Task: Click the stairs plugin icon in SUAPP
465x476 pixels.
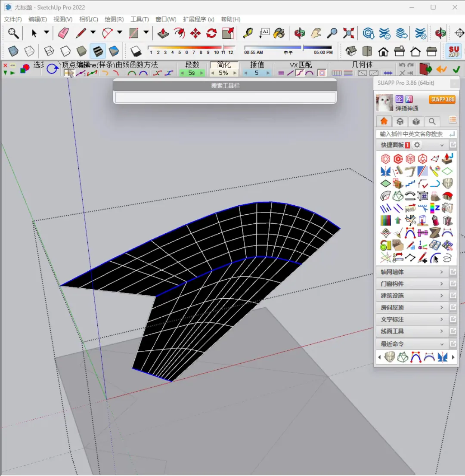Action: tap(410, 184)
